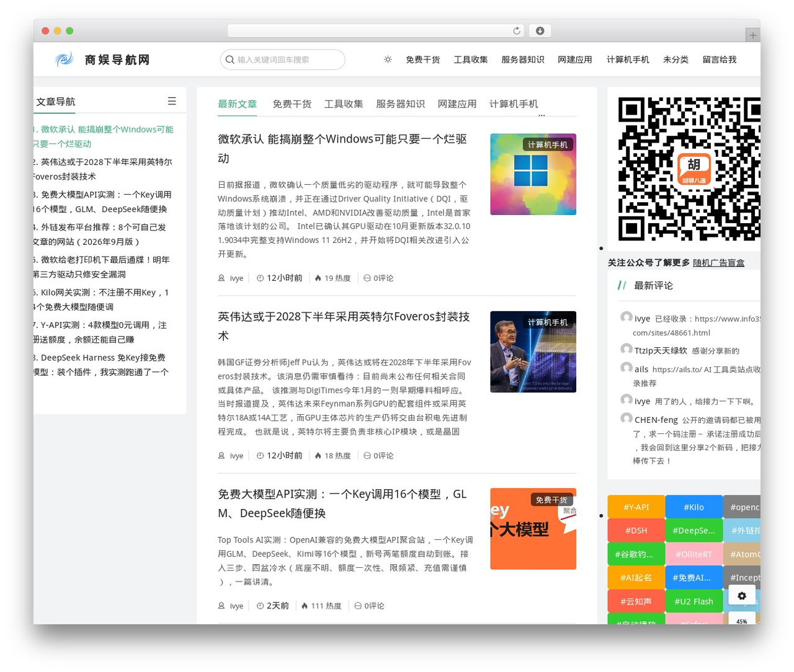Switch to the 计算机手机 tab in article list

(x=514, y=104)
